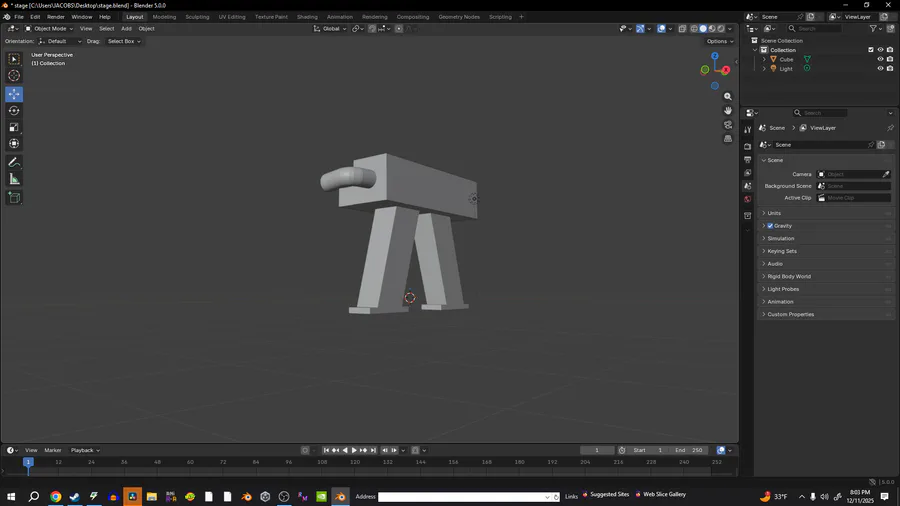Open the Drag Select Box dropdown
Viewport: 900px width, 506px height.
click(124, 41)
